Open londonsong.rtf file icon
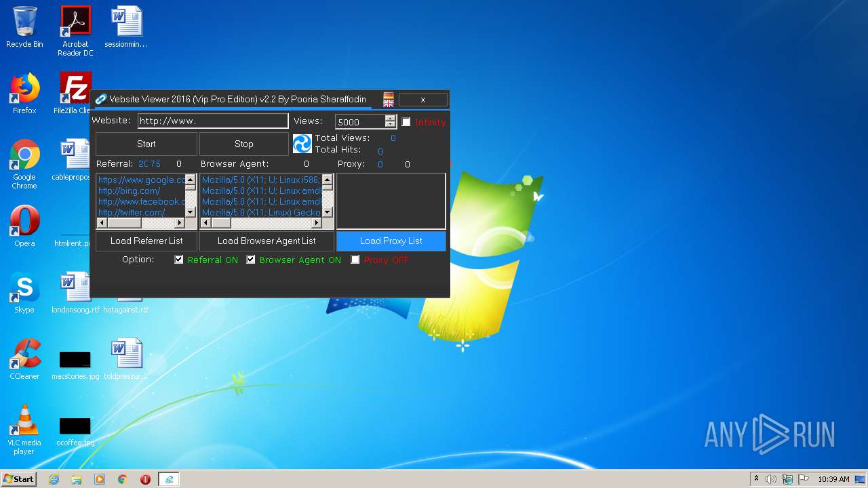 tap(75, 293)
